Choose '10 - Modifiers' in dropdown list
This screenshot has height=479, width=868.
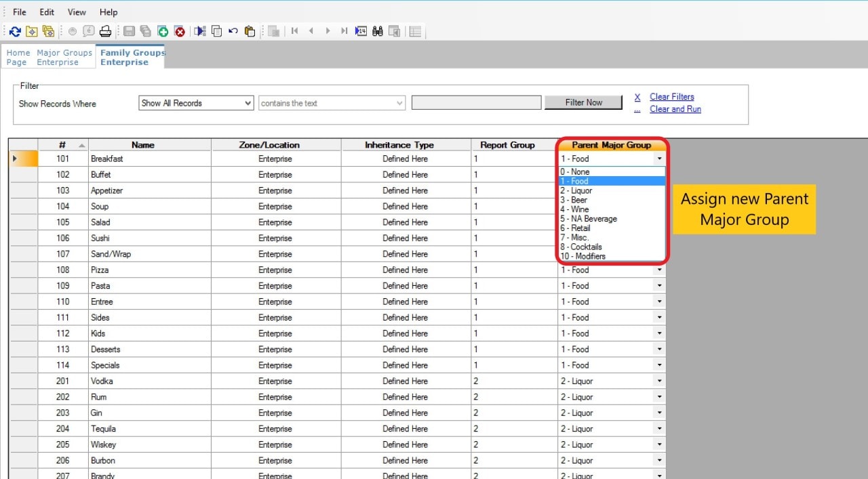612,257
